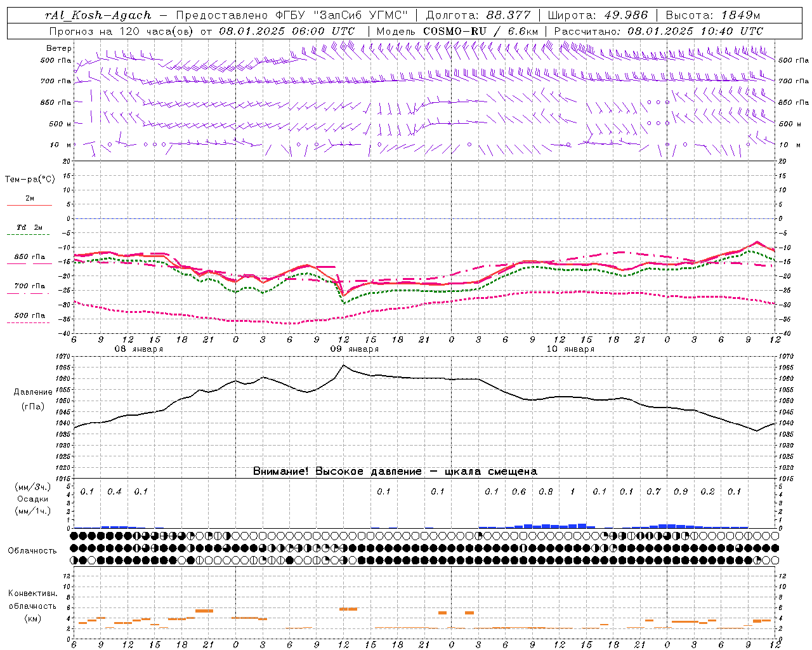Click the 'Конвективн.' convective cloud label
The image size is (812, 650).
coord(32,594)
